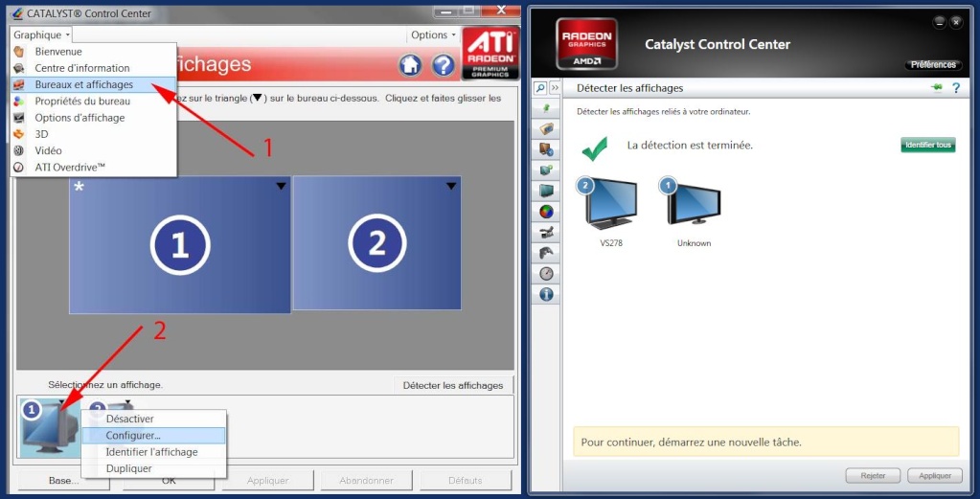This screenshot has width=980, height=499.
Task: Open the desktop management sidebar icon
Action: point(546,149)
